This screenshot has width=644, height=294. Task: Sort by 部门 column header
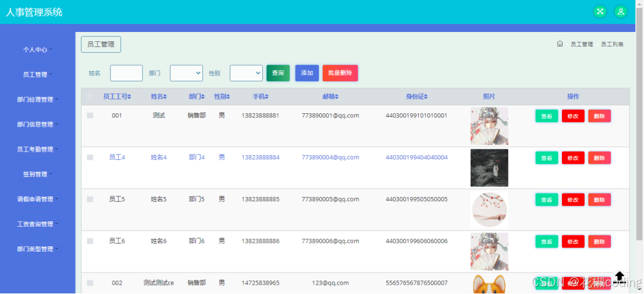197,97
